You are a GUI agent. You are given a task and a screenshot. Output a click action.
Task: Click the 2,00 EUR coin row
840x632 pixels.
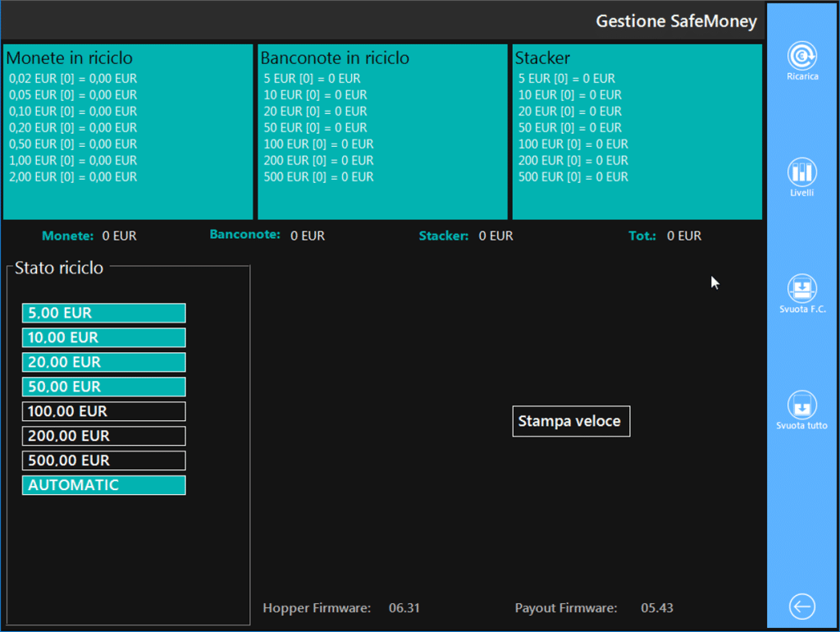[73, 177]
